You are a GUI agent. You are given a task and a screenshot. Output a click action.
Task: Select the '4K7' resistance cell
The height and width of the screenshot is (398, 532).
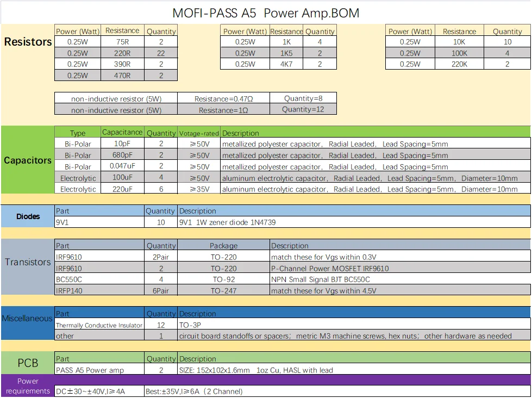click(286, 64)
